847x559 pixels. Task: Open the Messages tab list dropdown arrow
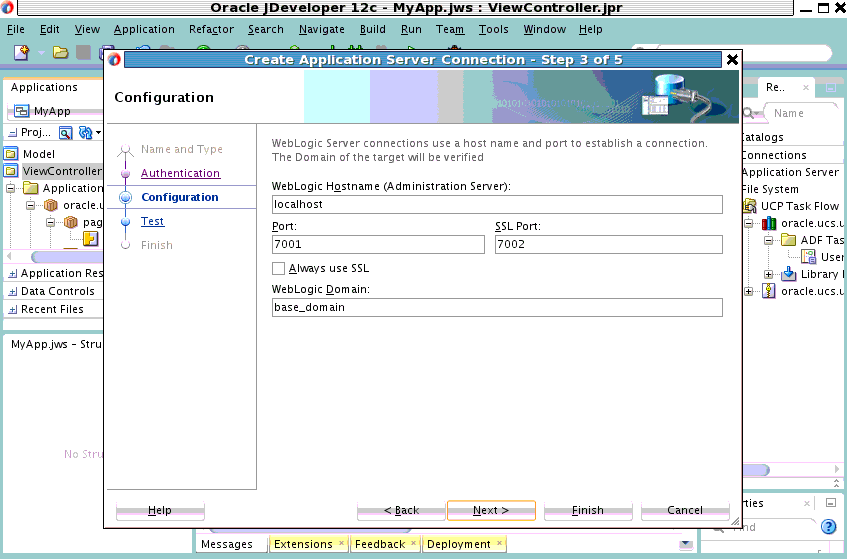(686, 544)
